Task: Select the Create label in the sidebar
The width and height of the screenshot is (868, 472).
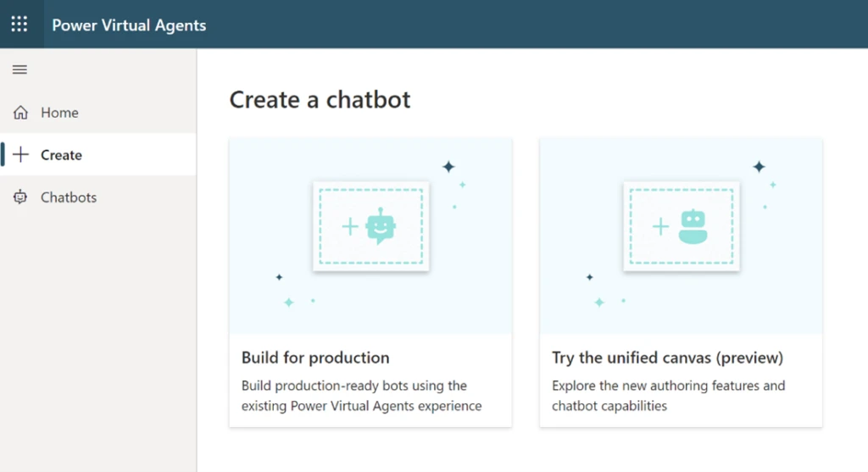Action: pyautogui.click(x=61, y=155)
